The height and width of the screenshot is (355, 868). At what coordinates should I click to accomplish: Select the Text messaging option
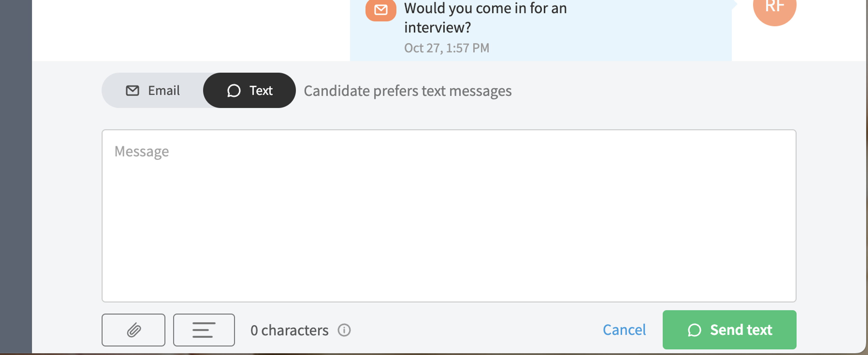pos(249,90)
